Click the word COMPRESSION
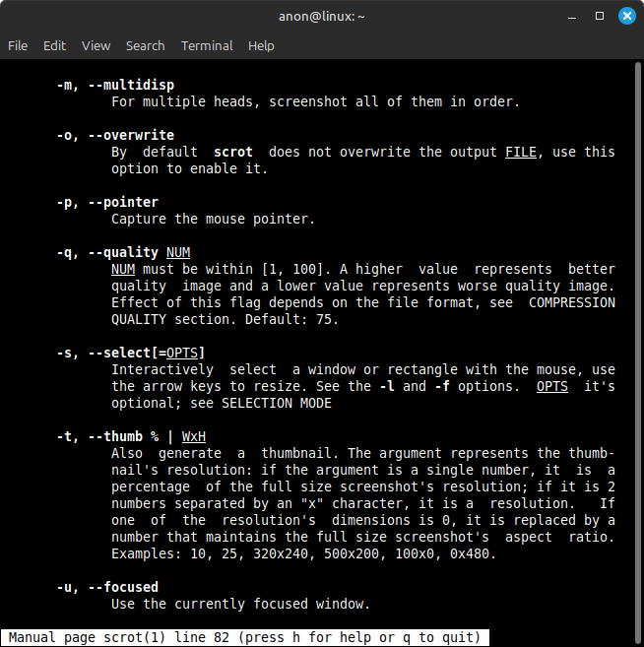This screenshot has width=644, height=647. click(x=572, y=303)
